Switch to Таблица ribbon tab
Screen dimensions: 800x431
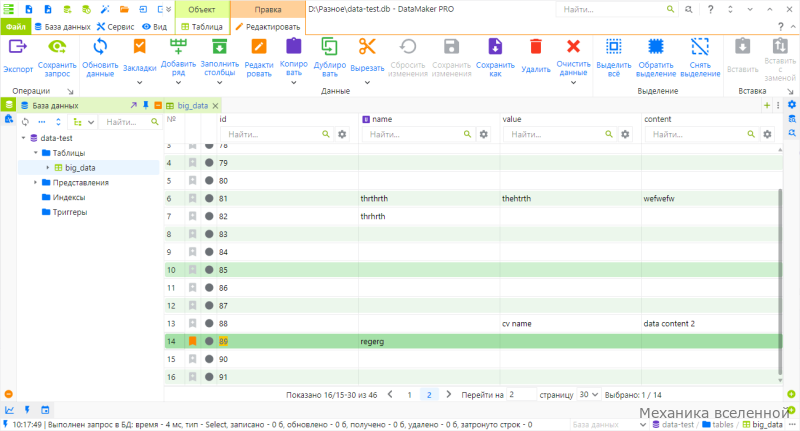(x=202, y=27)
